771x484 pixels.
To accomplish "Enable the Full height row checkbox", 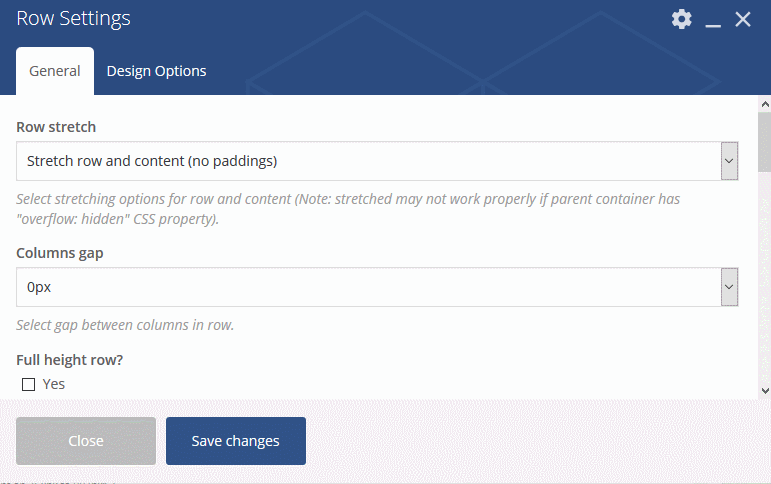I will click(29, 384).
